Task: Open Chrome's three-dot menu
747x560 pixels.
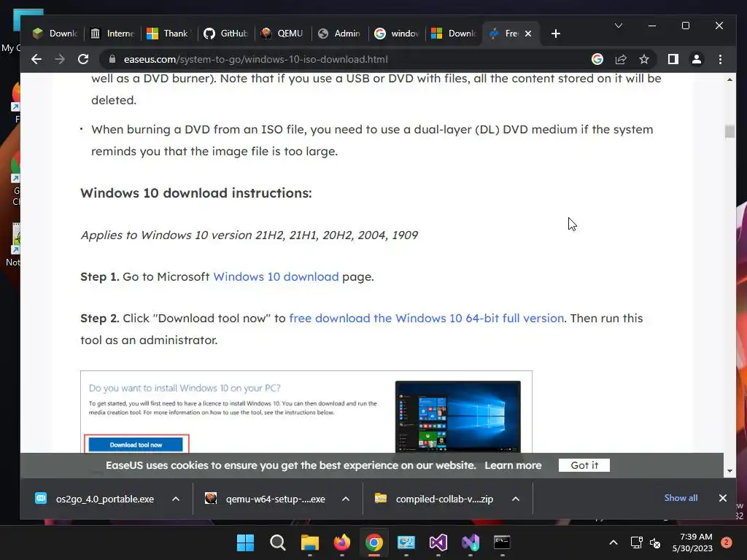Action: coord(720,59)
